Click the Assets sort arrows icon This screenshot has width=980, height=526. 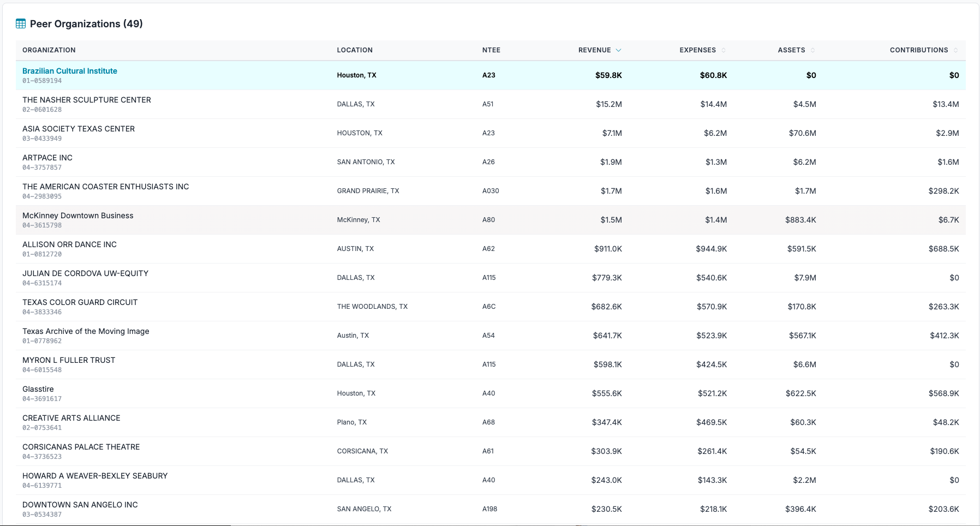pos(812,50)
